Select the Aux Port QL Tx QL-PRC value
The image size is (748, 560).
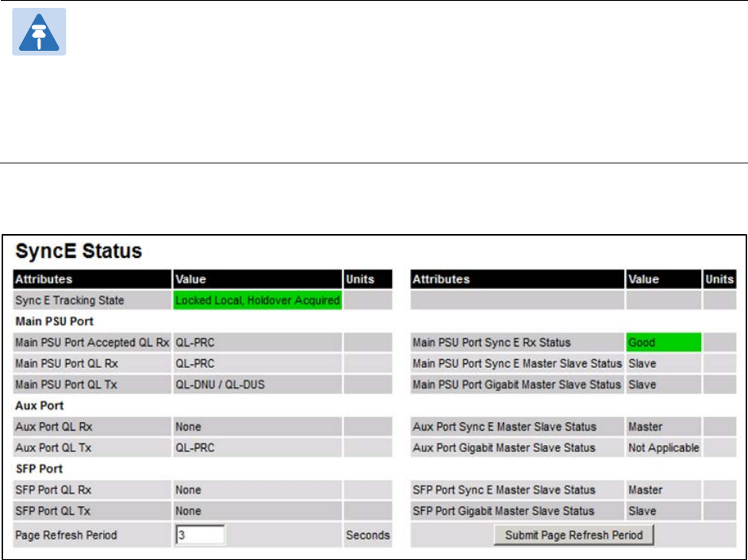(x=195, y=447)
